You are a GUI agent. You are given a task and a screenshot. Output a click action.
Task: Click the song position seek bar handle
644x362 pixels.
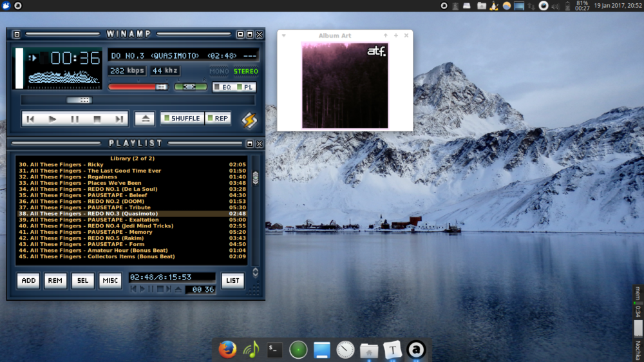(79, 100)
